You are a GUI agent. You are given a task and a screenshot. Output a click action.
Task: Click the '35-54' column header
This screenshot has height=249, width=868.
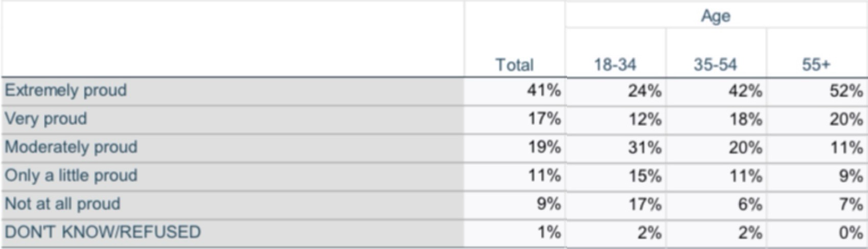[x=715, y=65]
